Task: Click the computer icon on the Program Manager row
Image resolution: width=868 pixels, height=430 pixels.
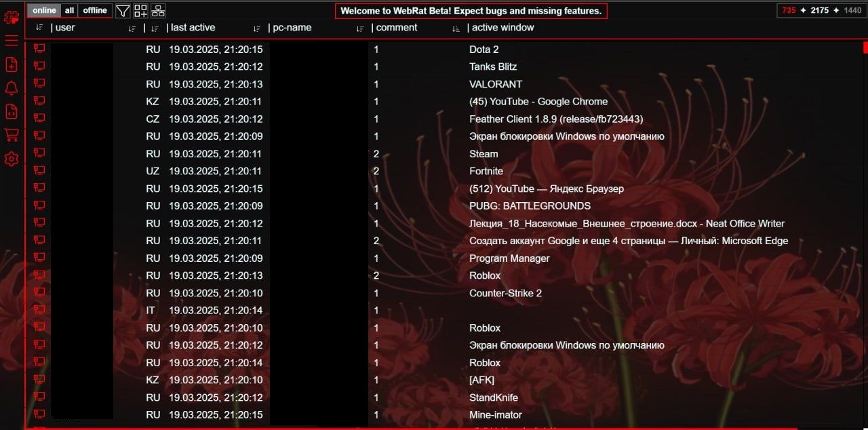Action: pyautogui.click(x=39, y=258)
